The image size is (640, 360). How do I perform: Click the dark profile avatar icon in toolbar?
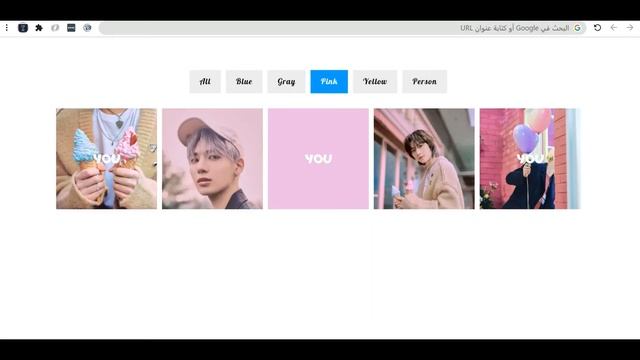pos(23,28)
